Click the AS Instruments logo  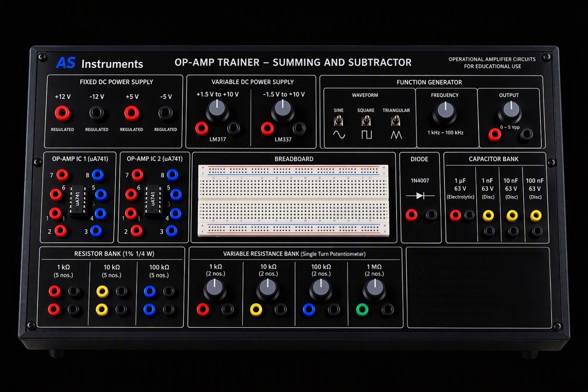pyautogui.click(x=99, y=63)
